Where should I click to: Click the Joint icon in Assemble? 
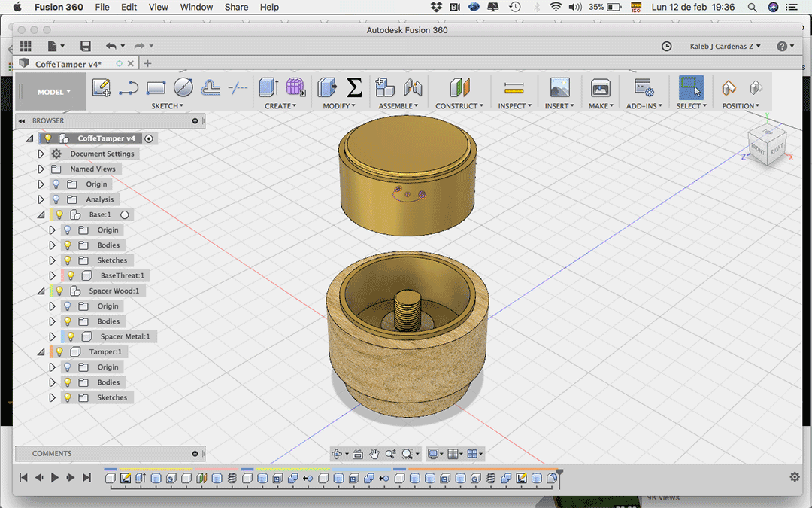[413, 87]
